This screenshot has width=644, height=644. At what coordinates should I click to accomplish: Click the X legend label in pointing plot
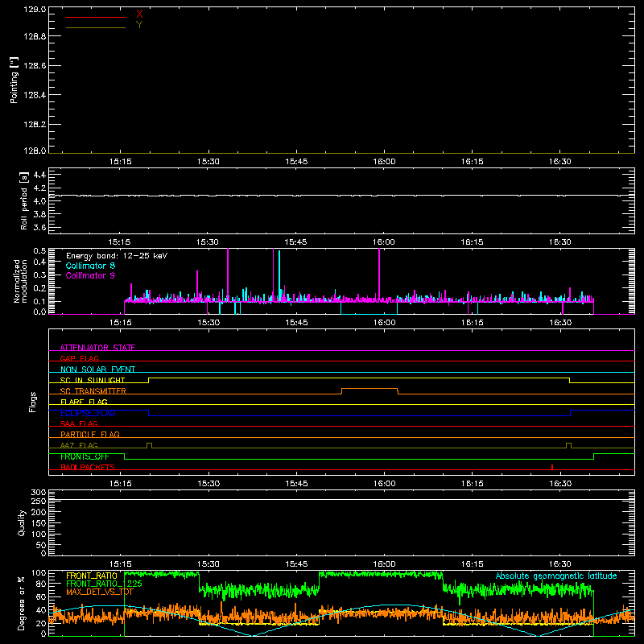tap(139, 14)
